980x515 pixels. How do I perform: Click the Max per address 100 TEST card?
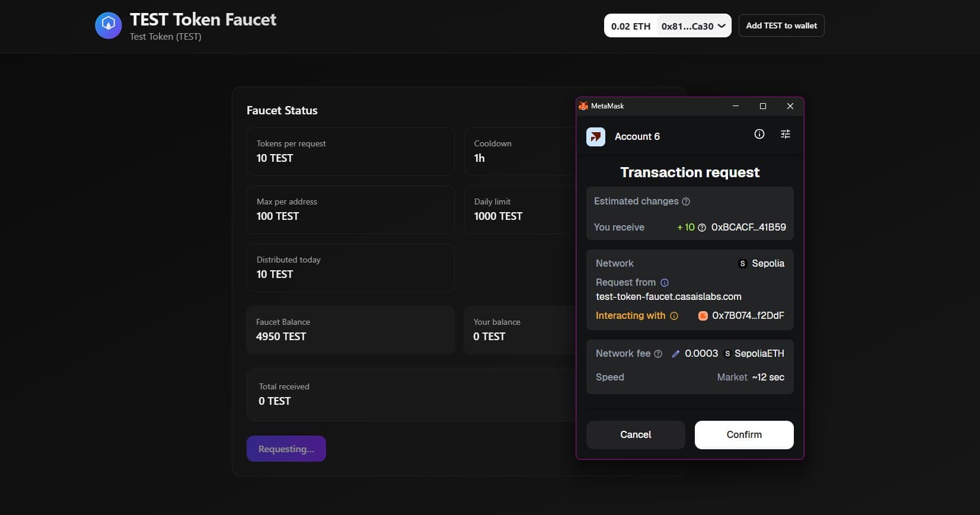tap(350, 210)
